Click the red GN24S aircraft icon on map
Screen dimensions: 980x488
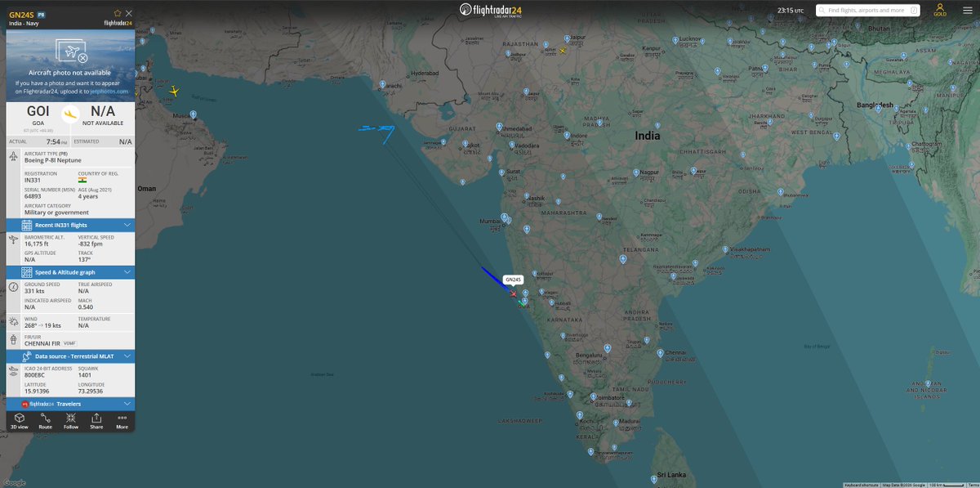(513, 293)
